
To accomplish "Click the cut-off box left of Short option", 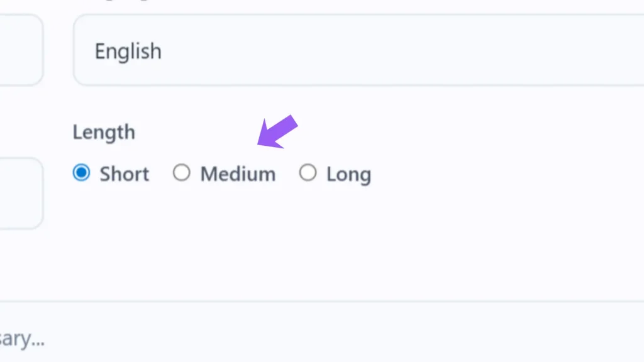I will 21,193.
